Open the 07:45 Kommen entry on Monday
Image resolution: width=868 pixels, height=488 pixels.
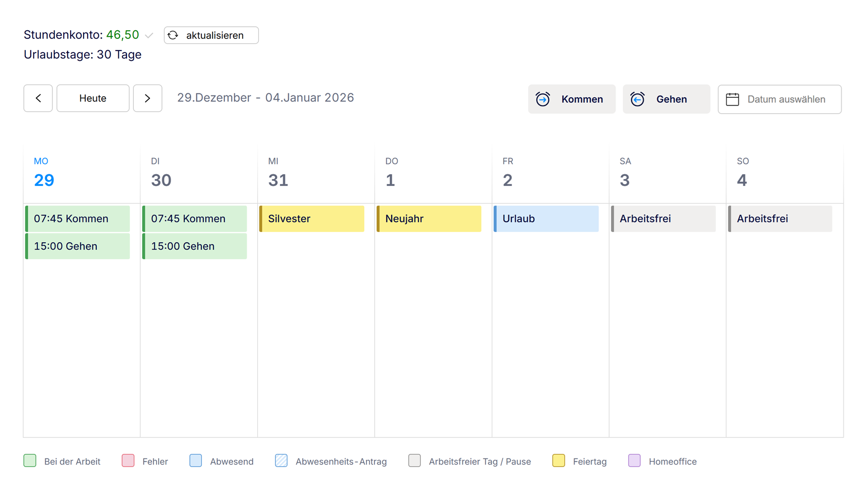tap(77, 218)
